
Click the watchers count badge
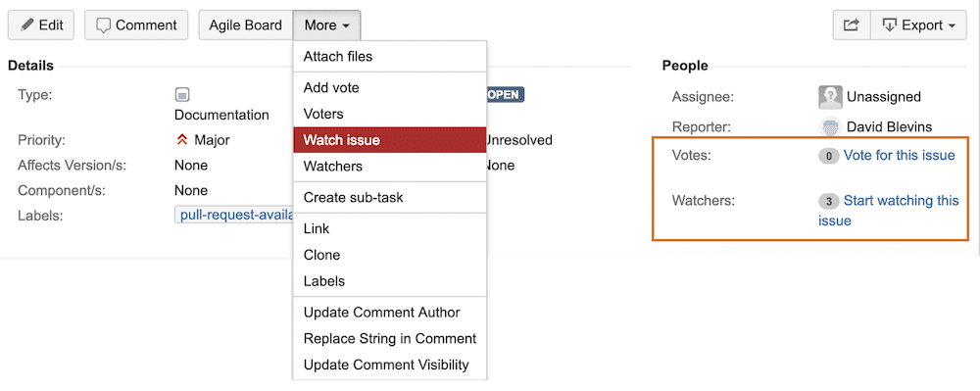(829, 202)
